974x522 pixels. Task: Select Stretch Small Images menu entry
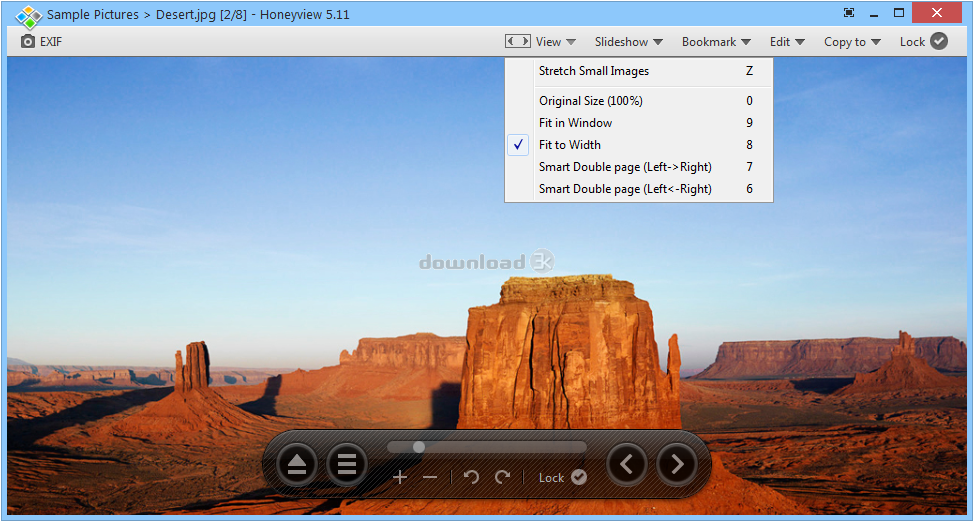coord(639,71)
